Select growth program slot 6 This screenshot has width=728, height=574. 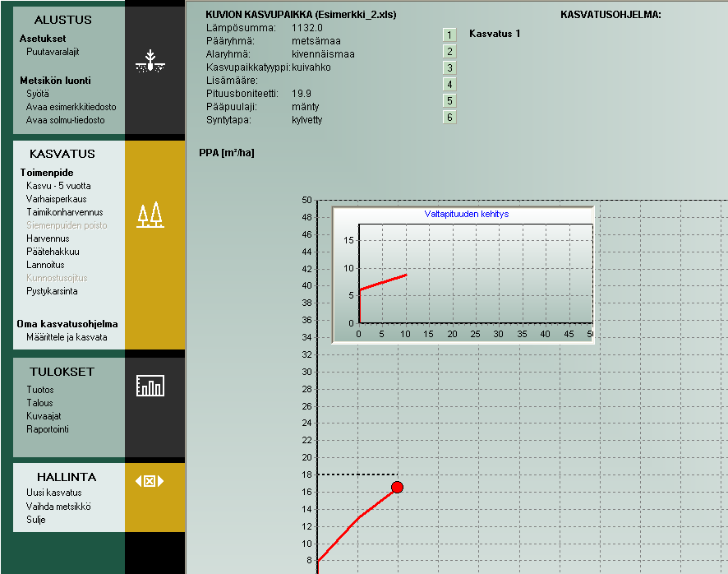coord(449,117)
